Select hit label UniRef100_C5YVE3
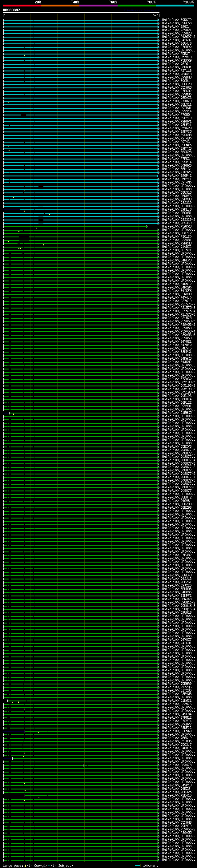 coord(176,57)
